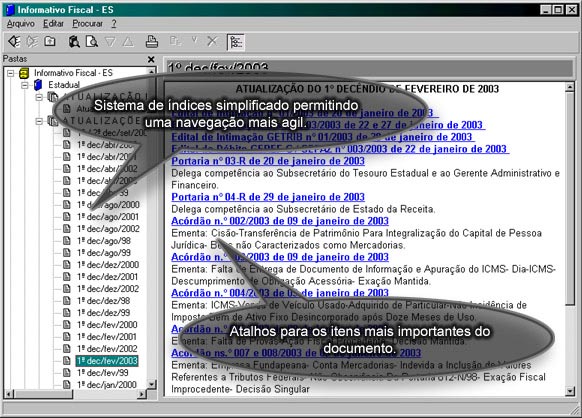582x418 pixels.
Task: Select tree item 1ª dec/fev/2002
Action: point(107,349)
